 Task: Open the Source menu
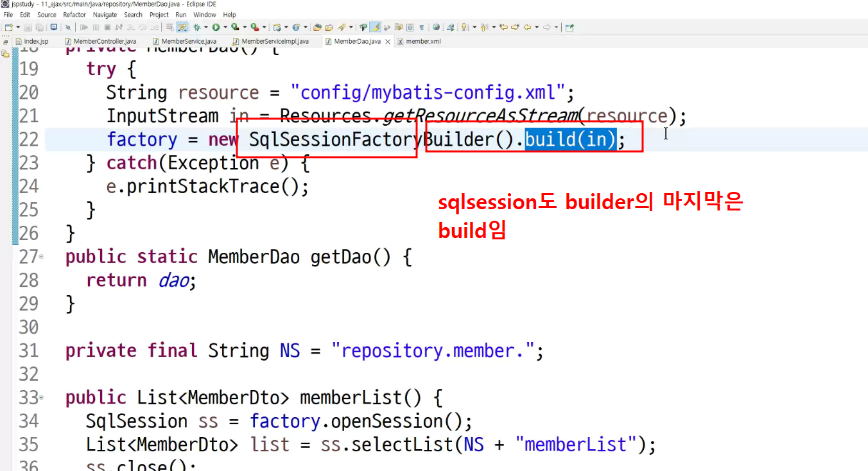[46, 15]
